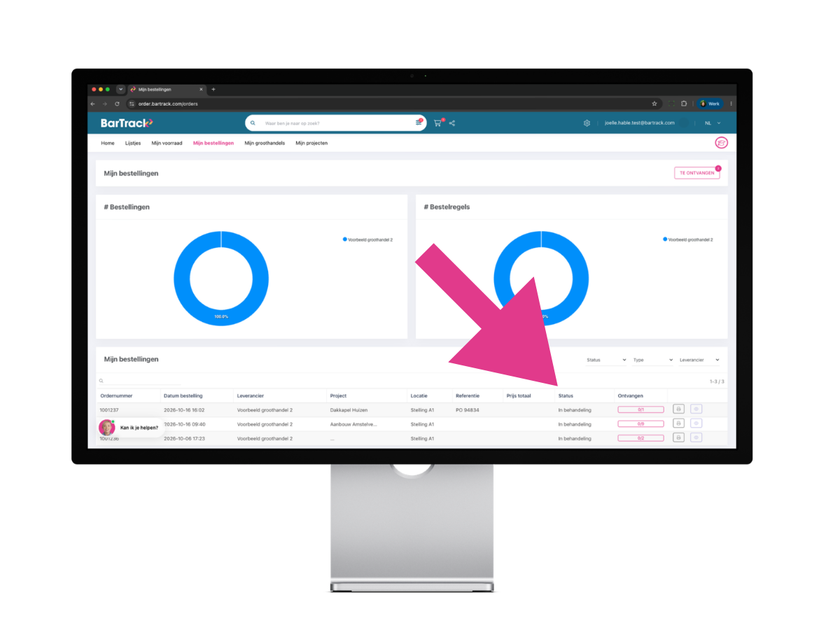Open the chat assistant avatar
The image size is (840, 630).
(x=106, y=427)
